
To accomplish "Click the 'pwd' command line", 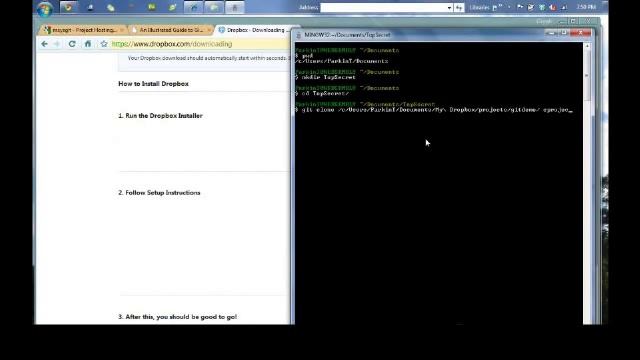I will pyautogui.click(x=304, y=56).
